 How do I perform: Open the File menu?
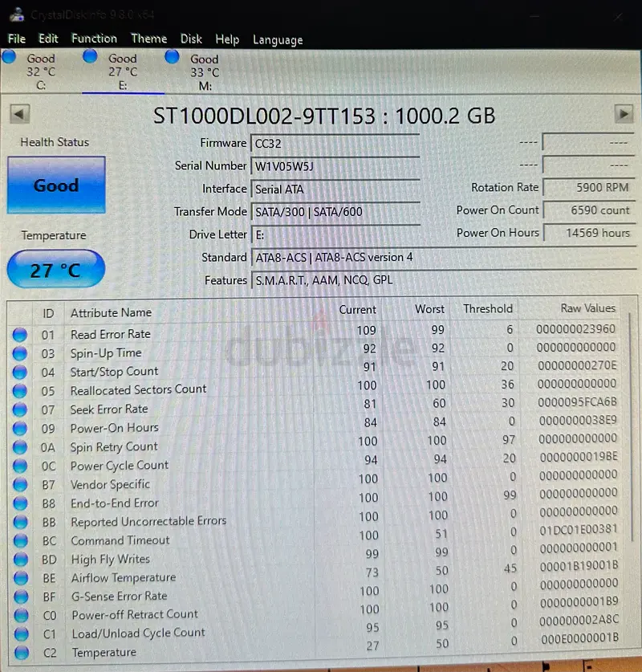pyautogui.click(x=17, y=39)
